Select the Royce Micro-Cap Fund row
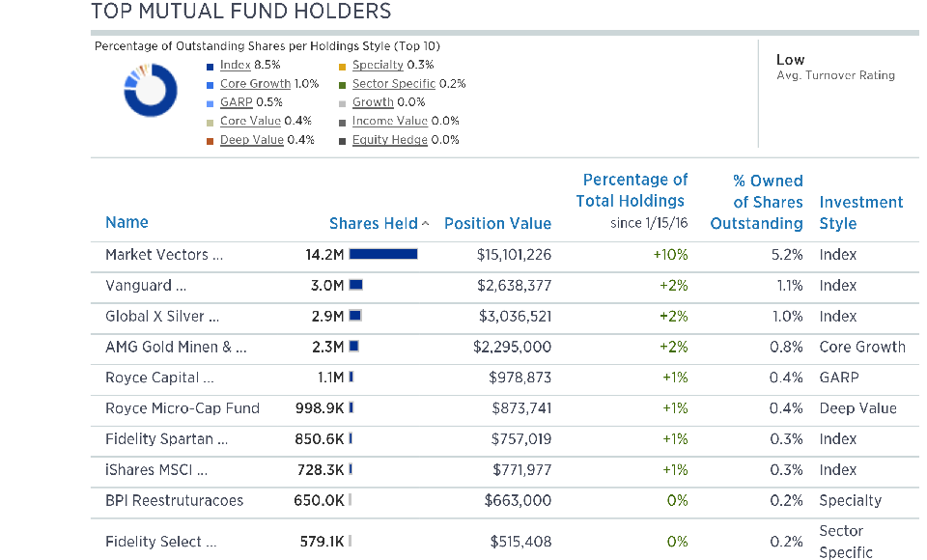This screenshot has width=927, height=560. pos(182,408)
